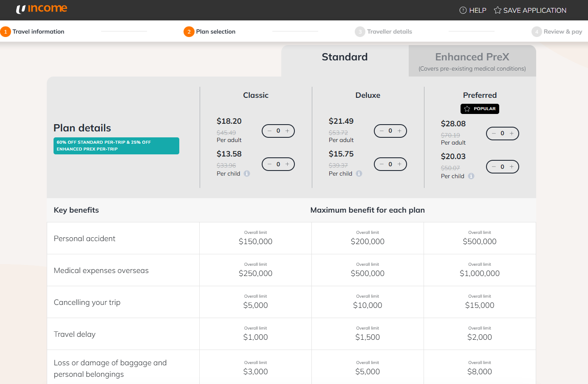Decrease Classic adult count with minus
This screenshot has width=588, height=384.
pyautogui.click(x=269, y=131)
